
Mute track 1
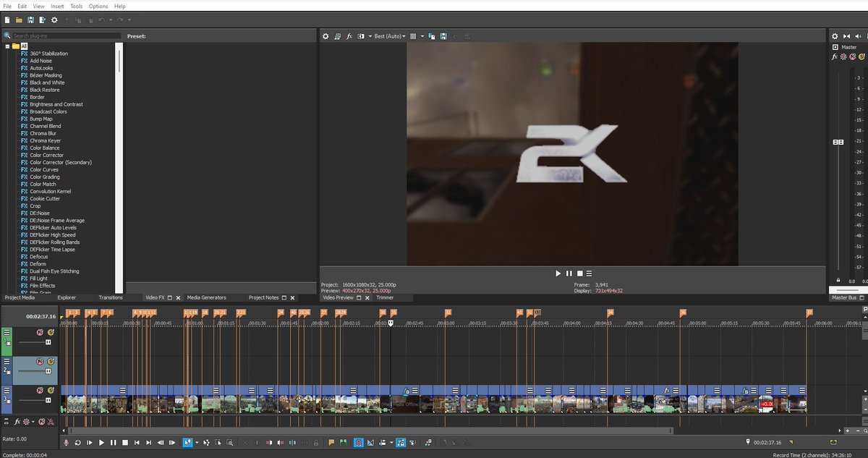pos(39,332)
